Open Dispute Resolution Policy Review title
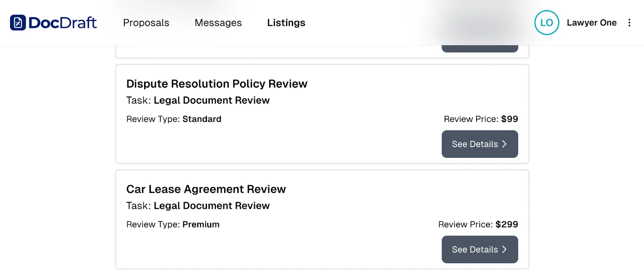This screenshot has height=272, width=644. point(217,84)
